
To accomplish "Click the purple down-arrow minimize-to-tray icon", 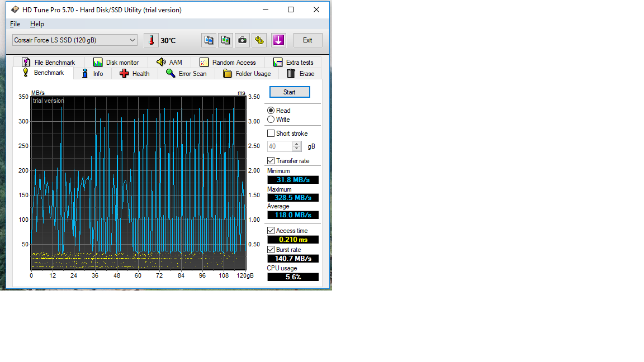I will coord(278,40).
